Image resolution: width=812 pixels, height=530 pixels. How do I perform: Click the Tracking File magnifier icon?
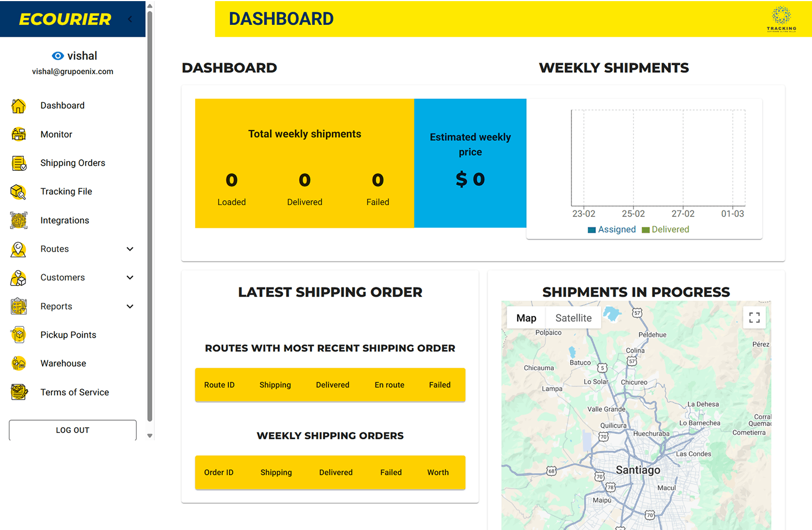[x=18, y=192]
